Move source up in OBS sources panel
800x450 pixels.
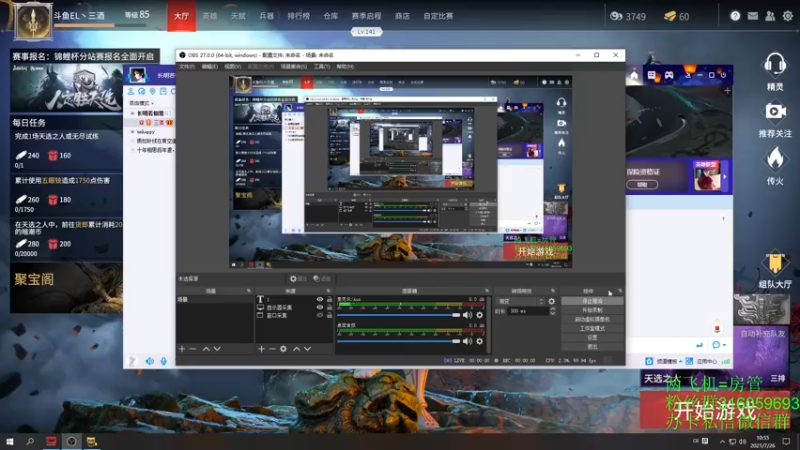pyautogui.click(x=296, y=349)
